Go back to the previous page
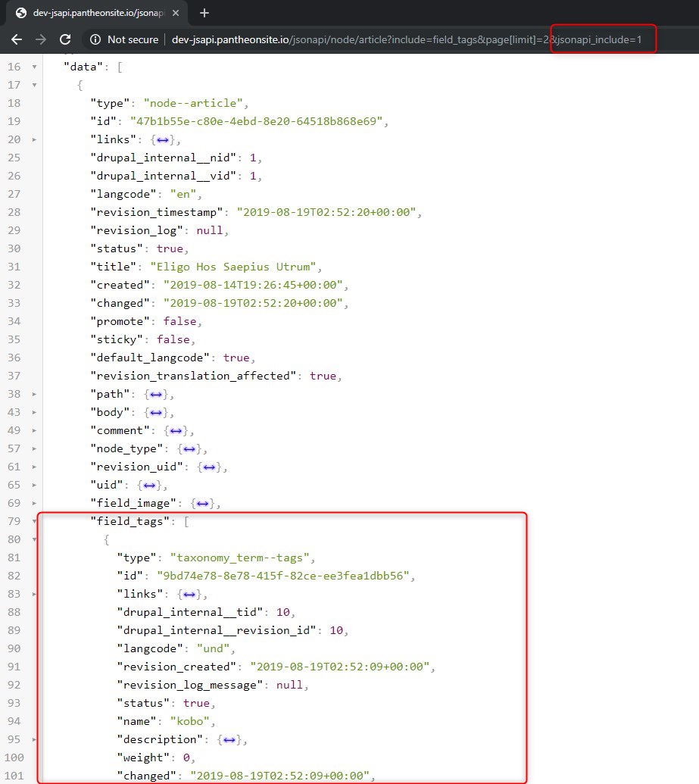The height and width of the screenshot is (784, 699). tap(17, 39)
